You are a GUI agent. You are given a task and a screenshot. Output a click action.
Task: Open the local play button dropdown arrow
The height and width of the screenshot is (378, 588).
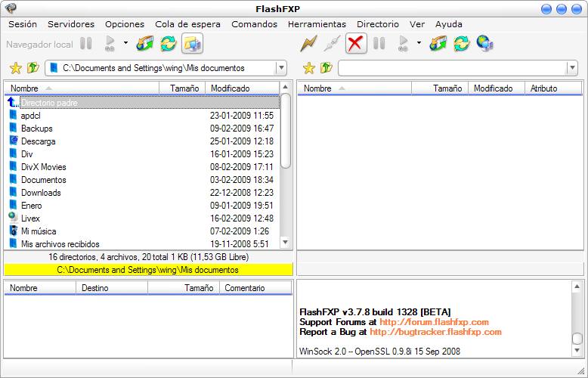click(125, 44)
